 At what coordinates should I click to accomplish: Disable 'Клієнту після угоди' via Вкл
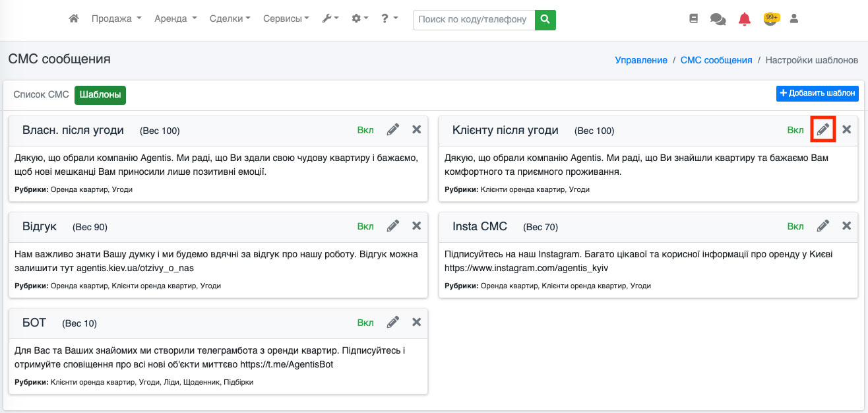795,130
